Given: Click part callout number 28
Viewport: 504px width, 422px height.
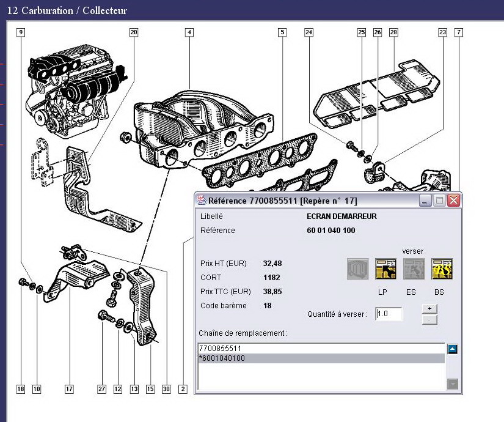Looking at the screenshot, I should click(x=393, y=32).
